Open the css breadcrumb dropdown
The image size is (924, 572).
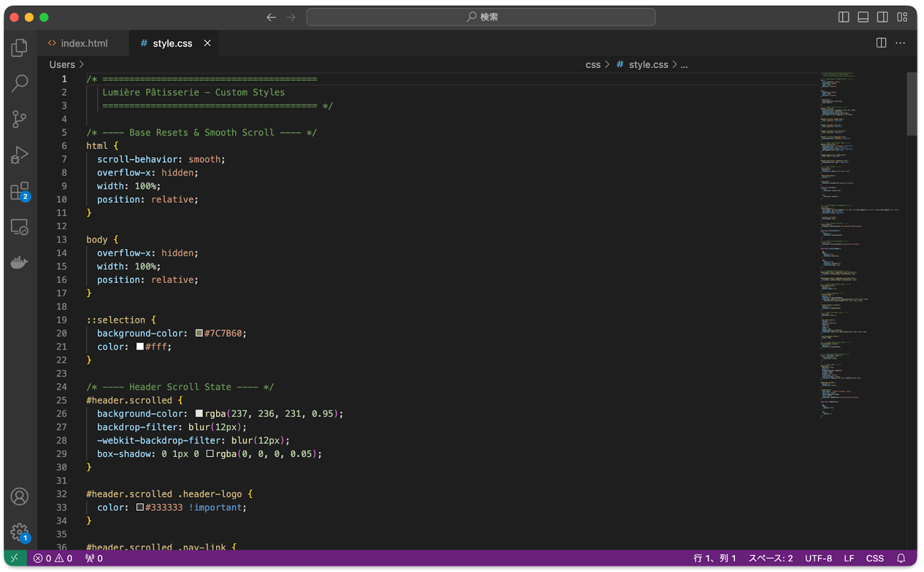593,64
